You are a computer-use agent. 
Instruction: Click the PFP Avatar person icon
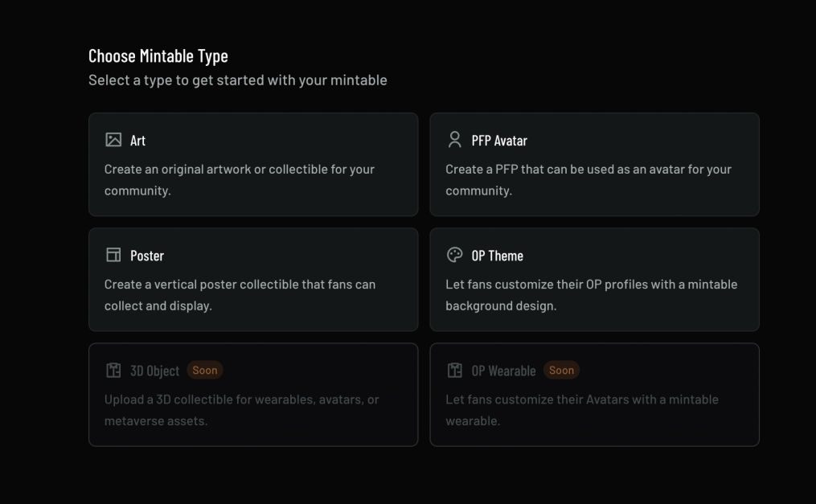453,139
